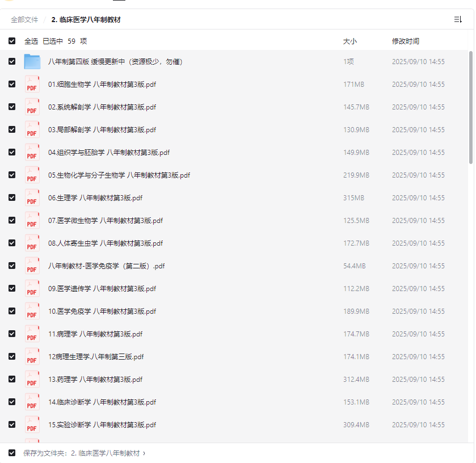Viewport: 476px width, 463px height.
Task: Sort by 修改时间 column header
Action: point(406,41)
